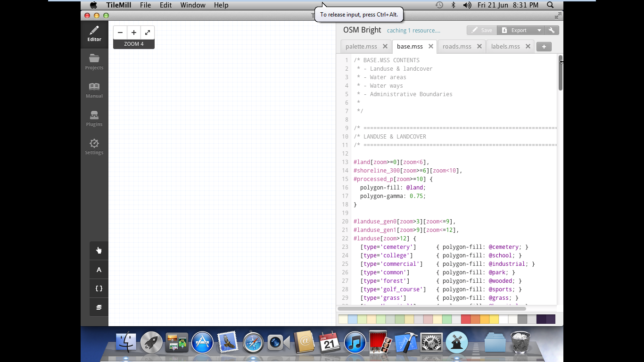This screenshot has height=362, width=644.
Task: Click 'caching 1 resource....' status text
Action: [413, 31]
